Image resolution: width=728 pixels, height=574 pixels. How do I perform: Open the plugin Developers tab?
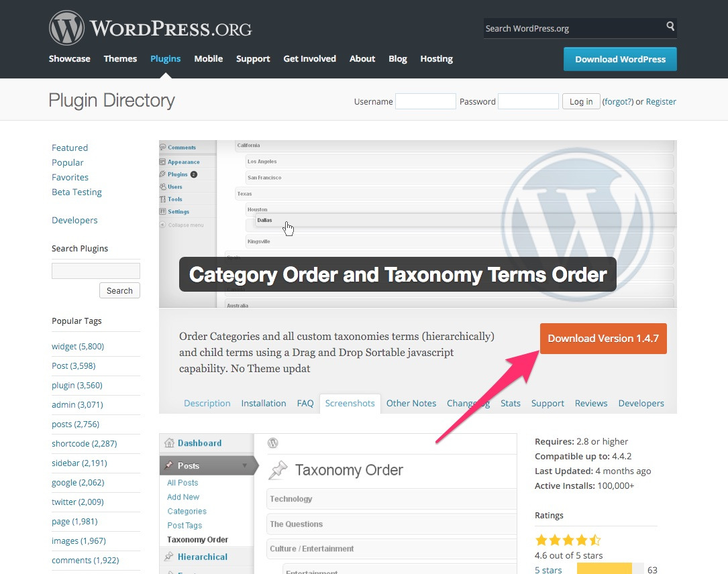click(641, 403)
